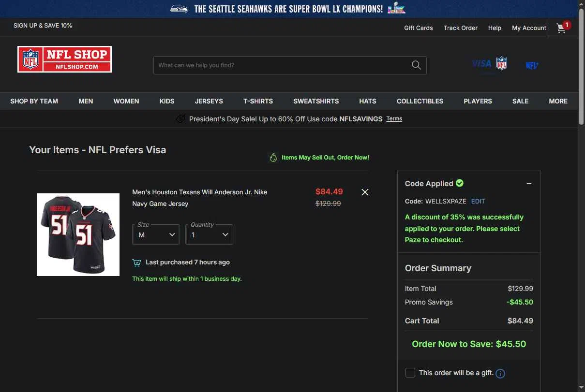The width and height of the screenshot is (585, 392).
Task: Open the Men menu
Action: 86,101
